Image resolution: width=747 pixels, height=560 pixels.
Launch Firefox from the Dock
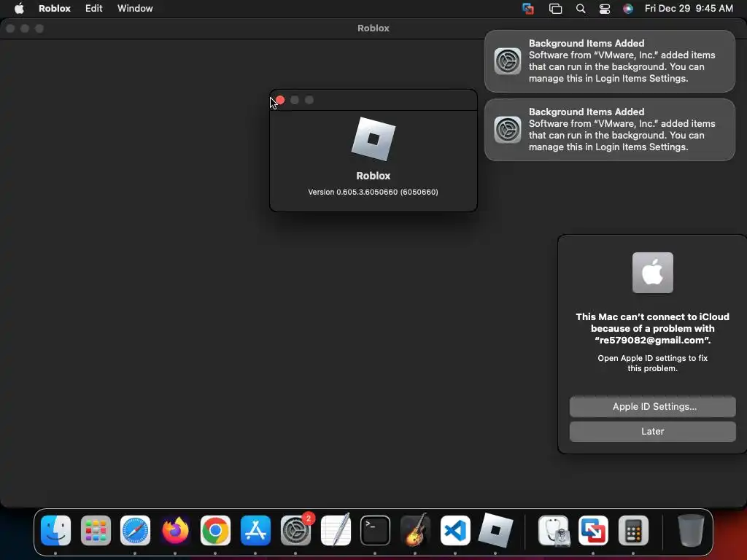(x=175, y=530)
